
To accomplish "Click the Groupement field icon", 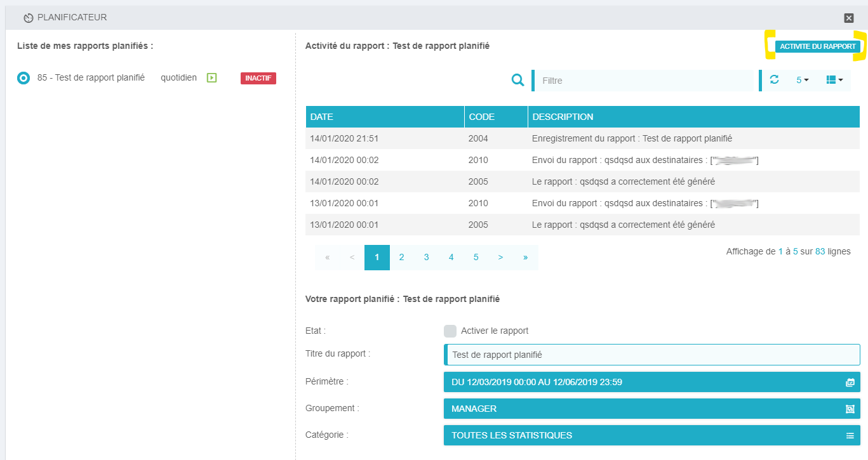I will 850,409.
